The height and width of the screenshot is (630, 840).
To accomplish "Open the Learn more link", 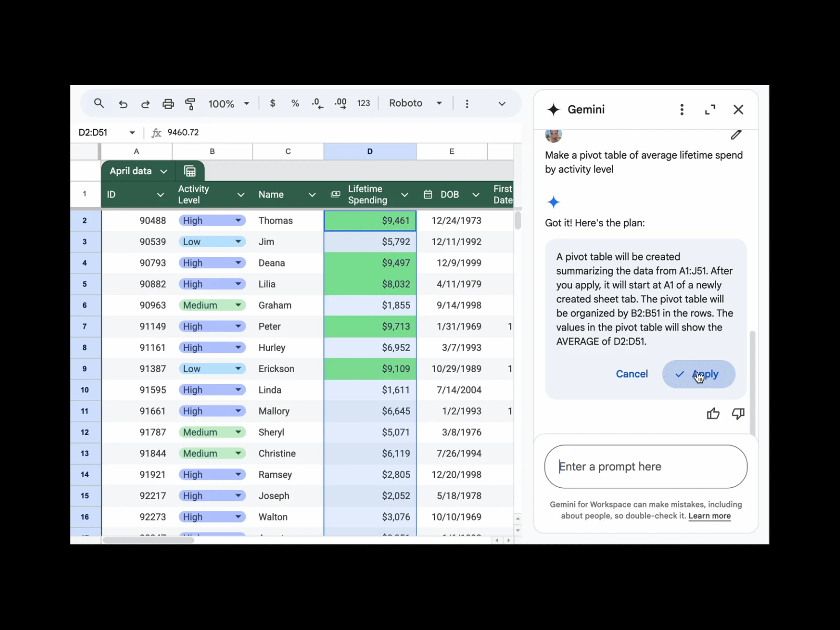I will (709, 516).
